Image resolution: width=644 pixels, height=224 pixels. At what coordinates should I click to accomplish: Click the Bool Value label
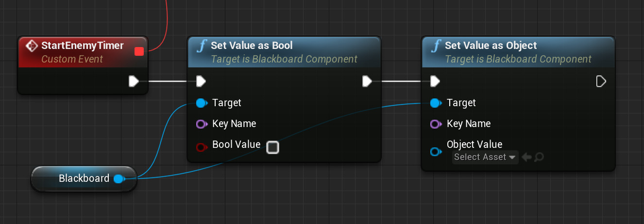[x=237, y=144]
